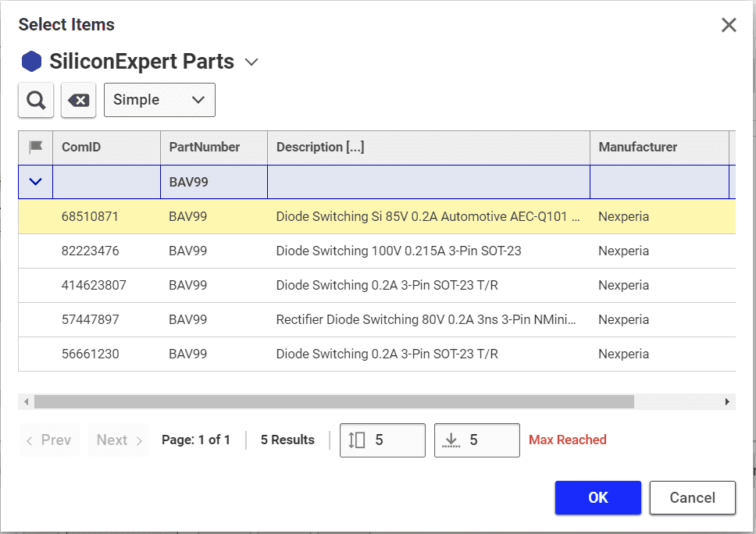
Task: Click the Description search filter field
Action: [x=429, y=182]
